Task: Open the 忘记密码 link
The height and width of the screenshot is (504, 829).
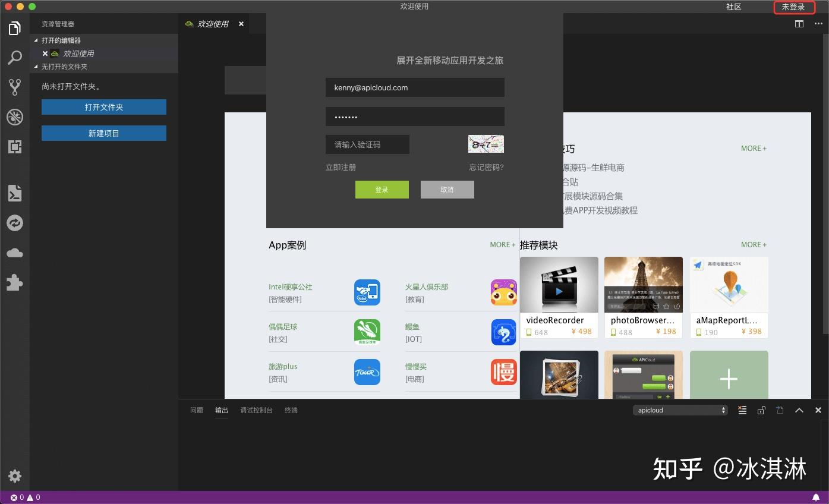Action: (x=486, y=167)
